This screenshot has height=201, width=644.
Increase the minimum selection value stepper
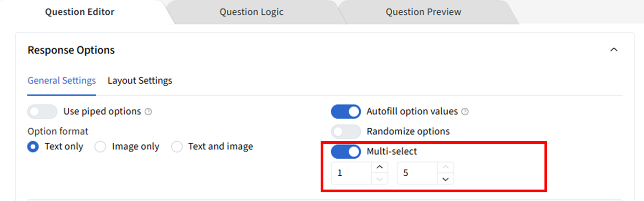tap(379, 167)
